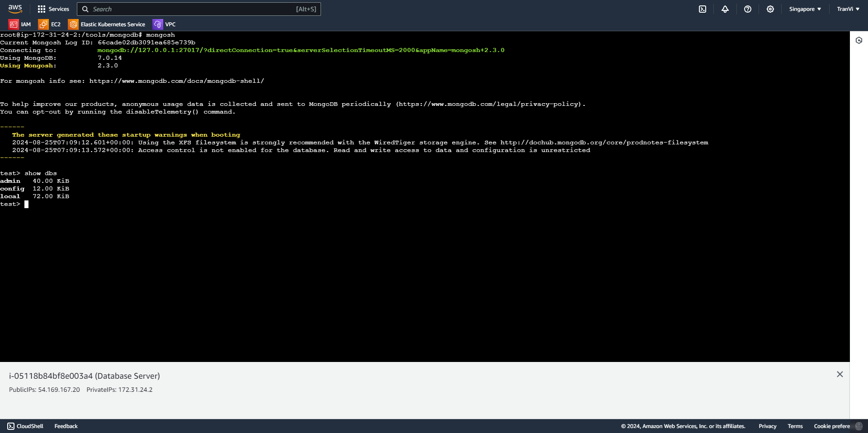Send Feedback via the footer link
This screenshot has width=868, height=433.
(66, 426)
